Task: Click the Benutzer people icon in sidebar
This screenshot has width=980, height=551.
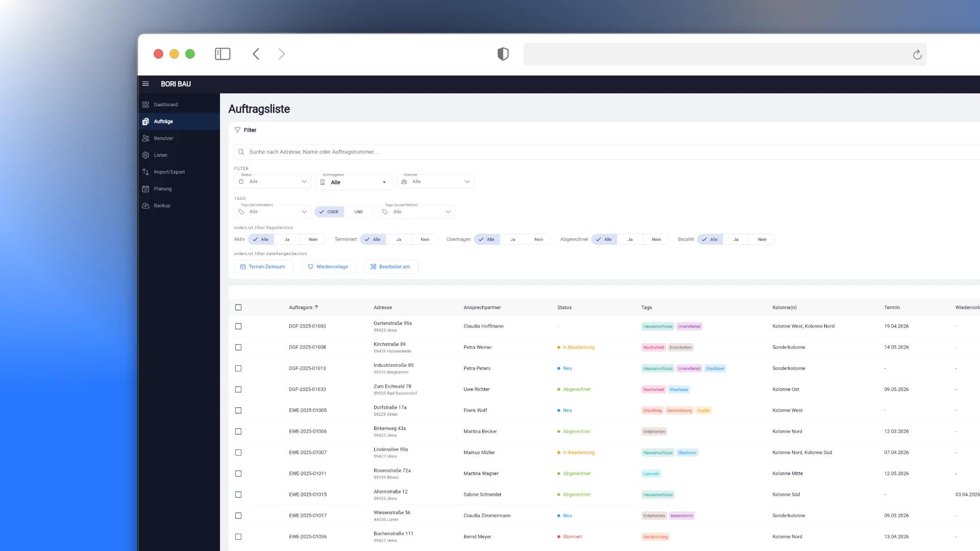Action: (145, 138)
